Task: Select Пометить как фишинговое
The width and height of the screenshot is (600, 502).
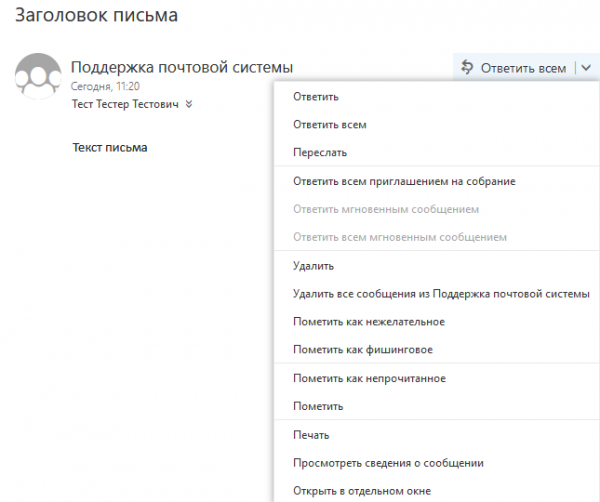Action: point(437,350)
